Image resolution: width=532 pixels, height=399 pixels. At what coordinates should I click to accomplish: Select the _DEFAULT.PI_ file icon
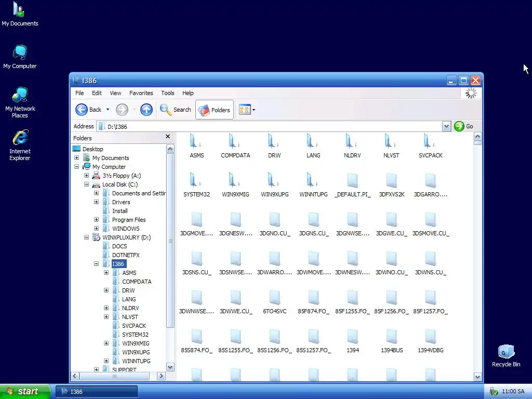352,180
